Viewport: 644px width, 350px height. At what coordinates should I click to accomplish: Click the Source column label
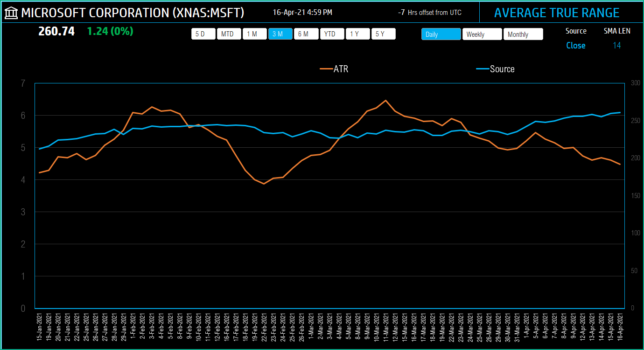click(576, 31)
